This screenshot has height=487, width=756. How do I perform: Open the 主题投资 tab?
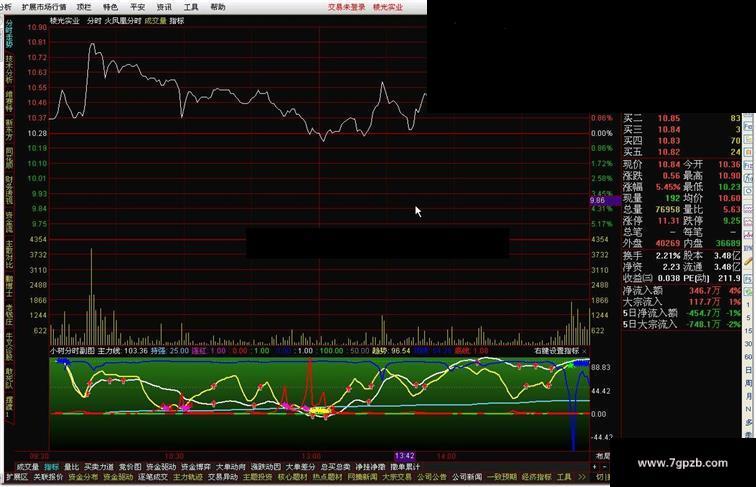pyautogui.click(x=258, y=477)
